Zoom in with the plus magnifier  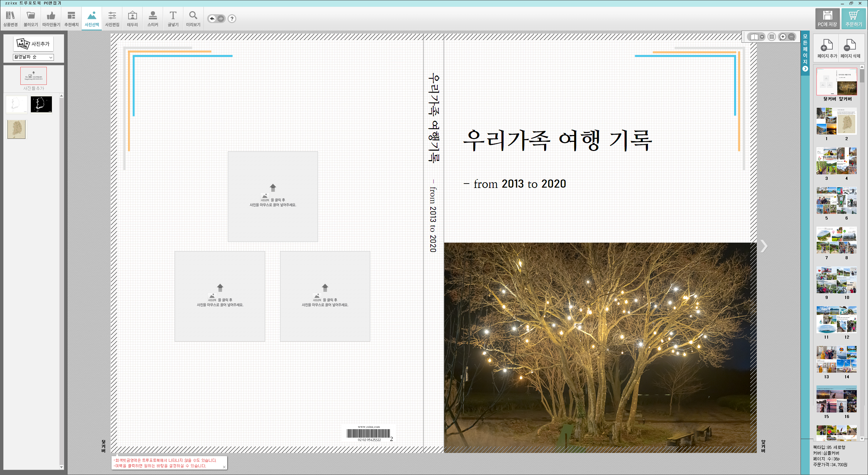783,37
